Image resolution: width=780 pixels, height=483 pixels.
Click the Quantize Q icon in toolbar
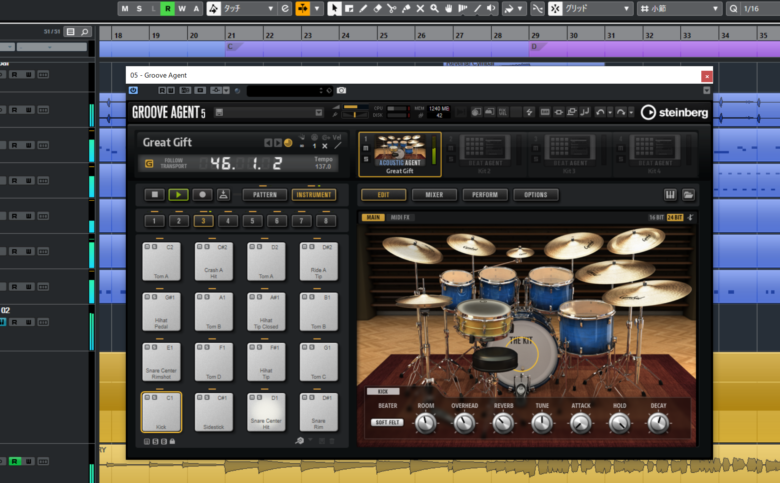(x=734, y=8)
